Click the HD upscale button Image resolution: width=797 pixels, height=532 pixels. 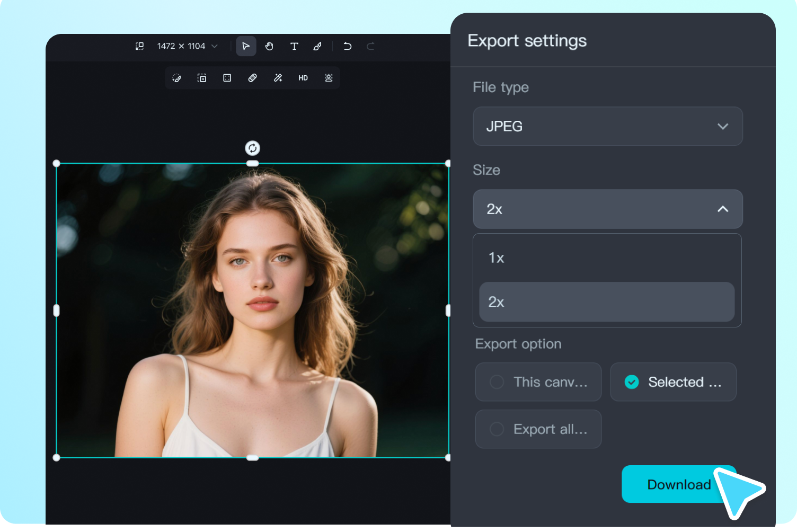[303, 78]
